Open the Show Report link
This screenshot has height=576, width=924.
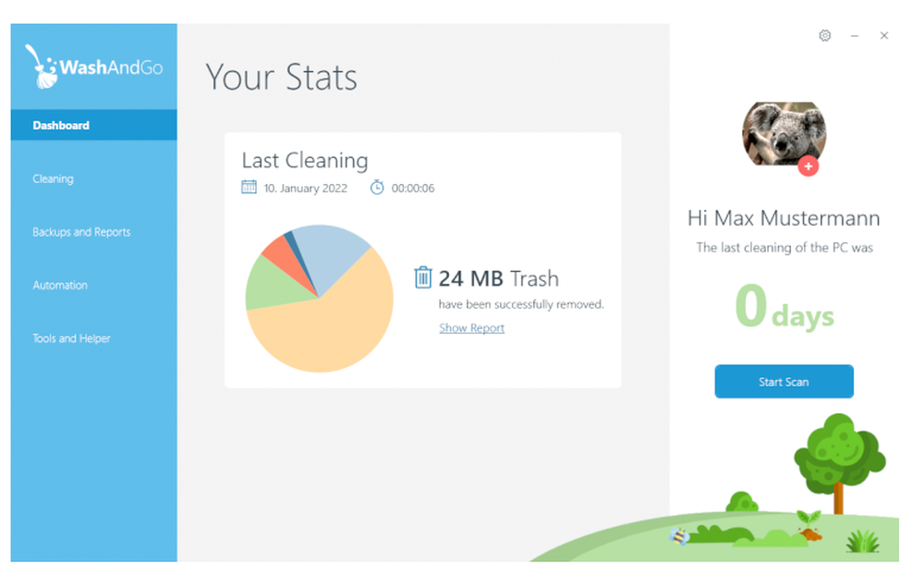471,328
